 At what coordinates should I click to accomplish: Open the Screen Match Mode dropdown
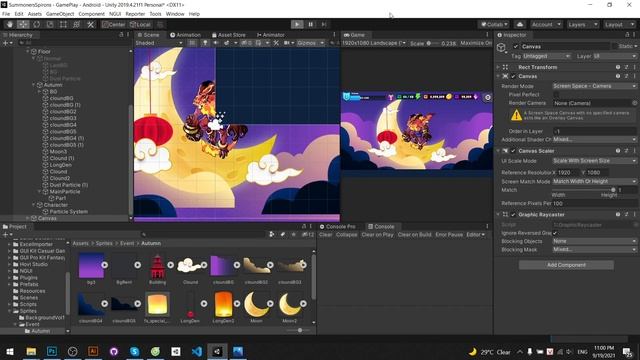pos(594,181)
